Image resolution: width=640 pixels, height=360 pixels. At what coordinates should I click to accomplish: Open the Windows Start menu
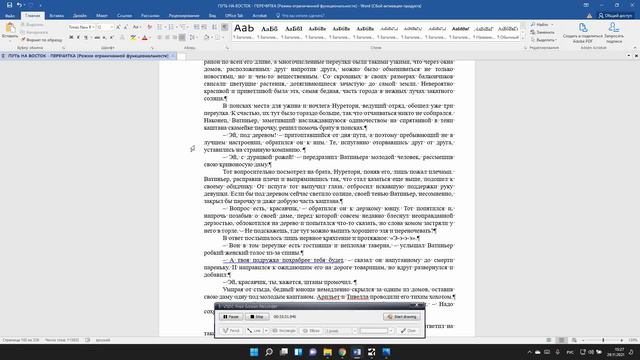click(254, 352)
